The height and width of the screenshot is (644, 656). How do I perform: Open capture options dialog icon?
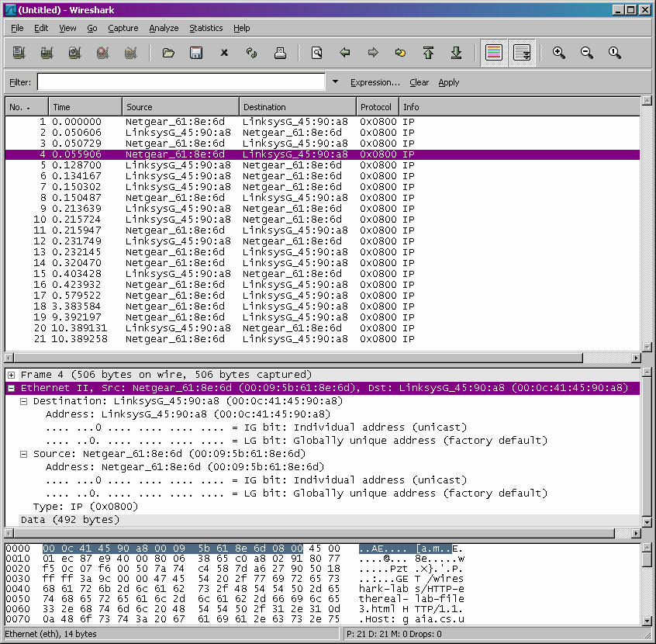(x=47, y=53)
